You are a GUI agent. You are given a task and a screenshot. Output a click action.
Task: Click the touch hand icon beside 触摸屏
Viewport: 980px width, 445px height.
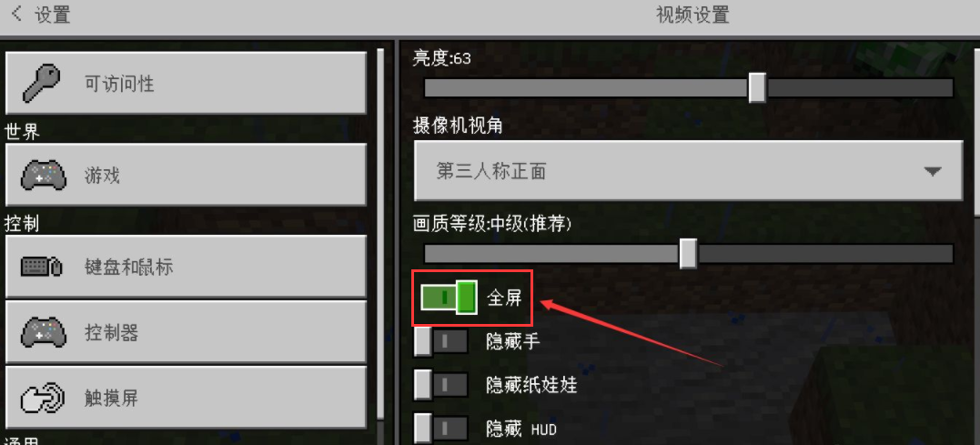[x=43, y=398]
